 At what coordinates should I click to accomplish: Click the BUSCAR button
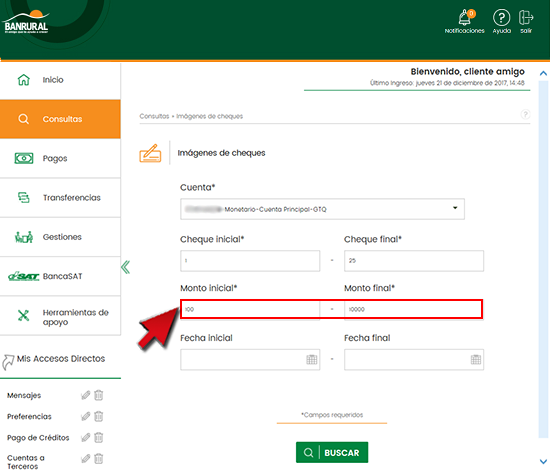click(x=332, y=452)
